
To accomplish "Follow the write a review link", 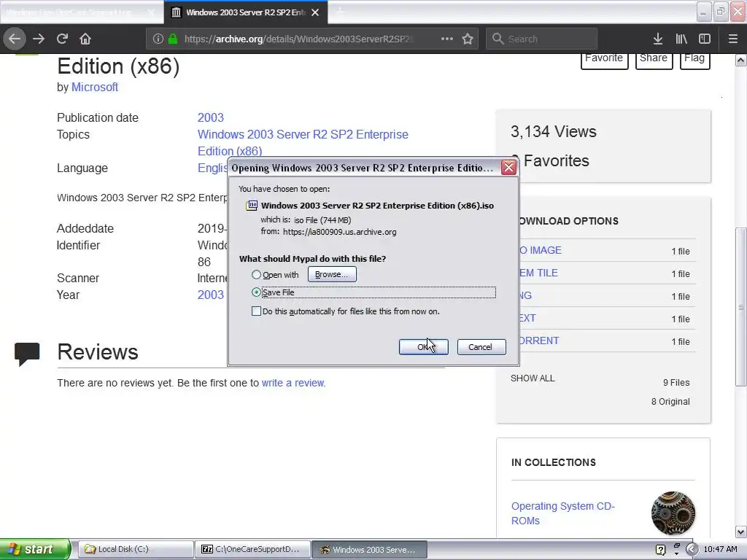I will coord(293,383).
